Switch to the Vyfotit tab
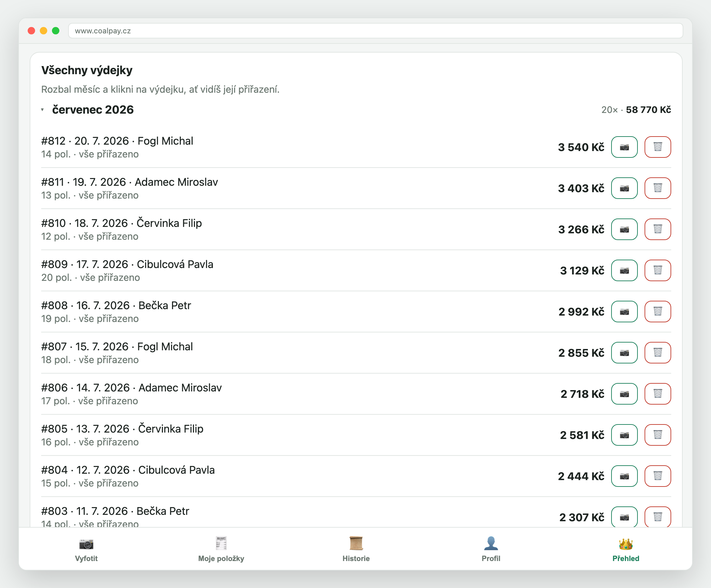The width and height of the screenshot is (711, 588). 86,549
